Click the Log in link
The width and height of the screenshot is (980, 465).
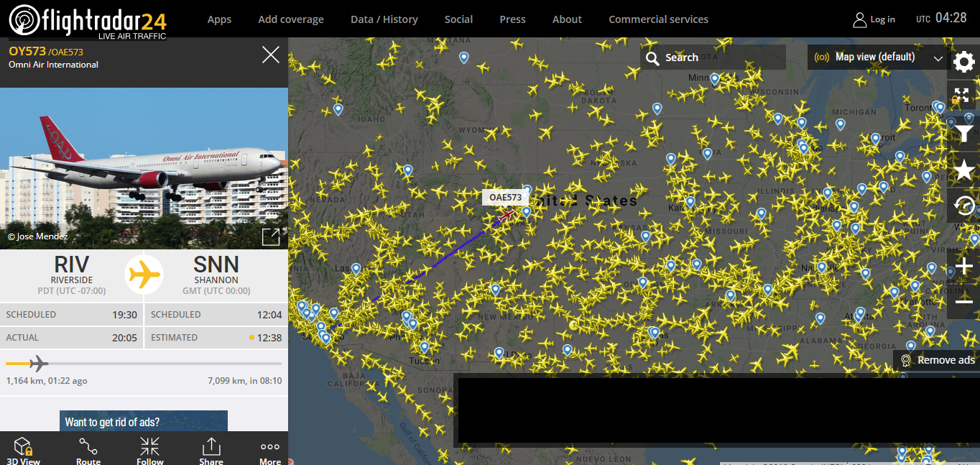pos(882,19)
